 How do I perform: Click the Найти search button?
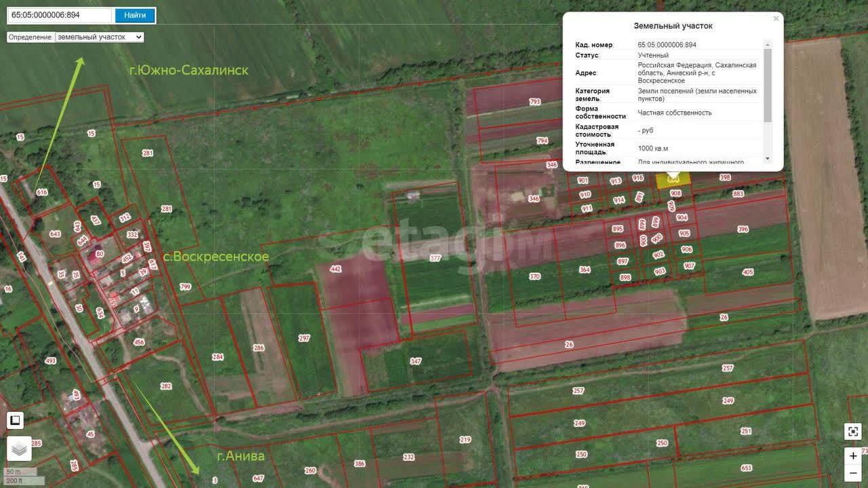135,15
